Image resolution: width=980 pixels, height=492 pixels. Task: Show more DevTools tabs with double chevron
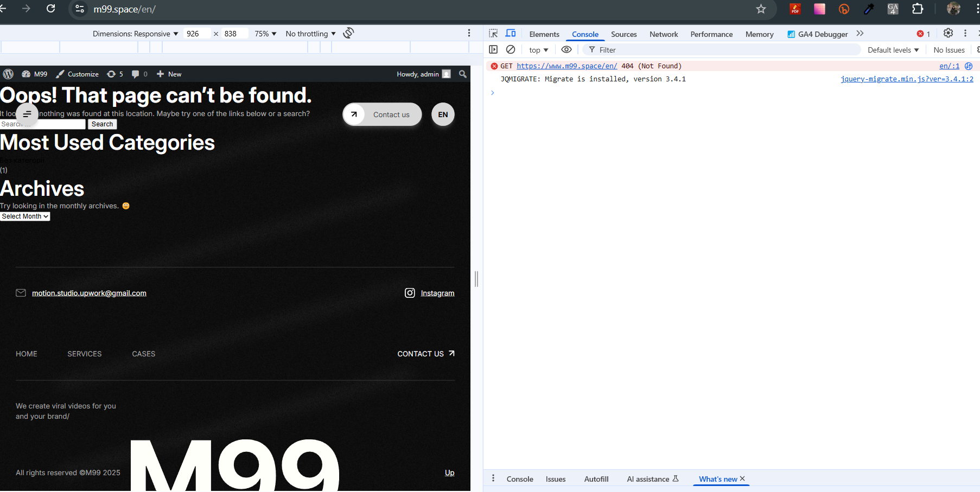[x=860, y=34]
